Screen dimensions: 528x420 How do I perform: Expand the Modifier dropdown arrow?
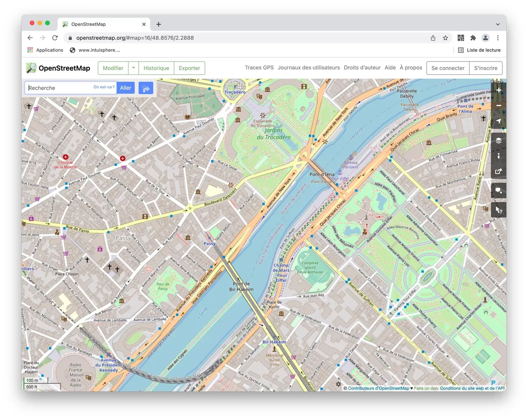[133, 68]
